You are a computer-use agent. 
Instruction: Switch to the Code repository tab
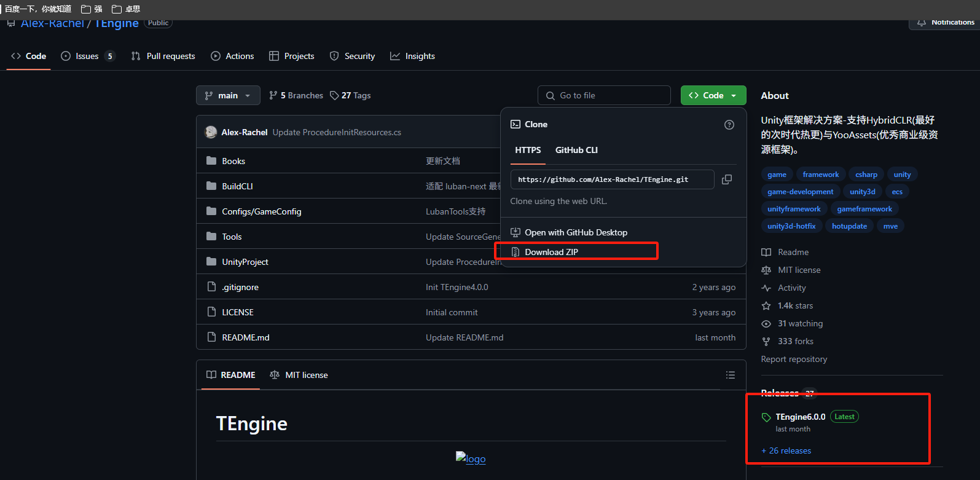point(29,56)
